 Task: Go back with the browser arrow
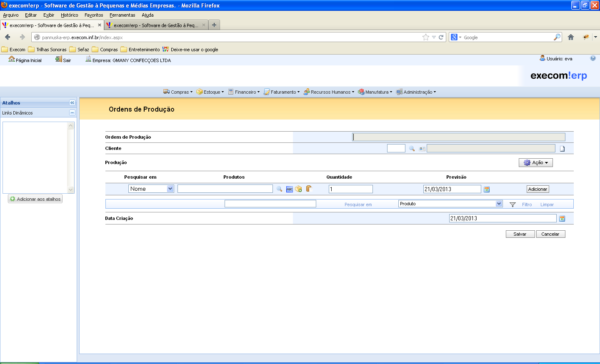(x=7, y=37)
